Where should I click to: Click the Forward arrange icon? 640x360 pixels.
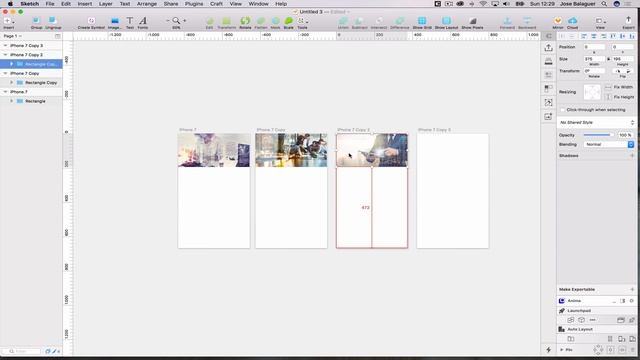507,22
